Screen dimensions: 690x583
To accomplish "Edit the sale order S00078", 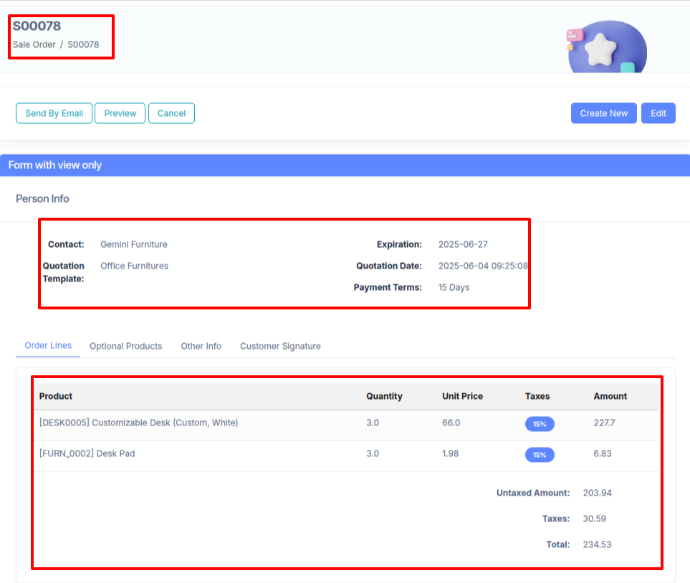I will tap(658, 113).
